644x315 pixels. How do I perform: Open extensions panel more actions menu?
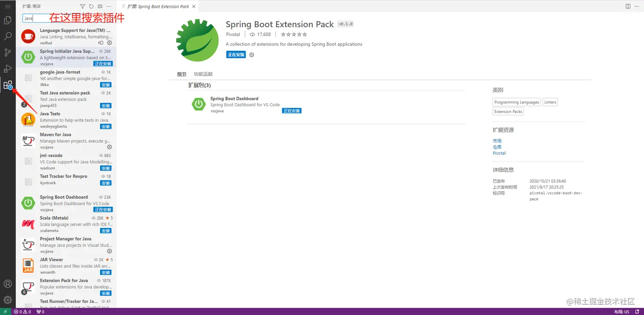(109, 6)
